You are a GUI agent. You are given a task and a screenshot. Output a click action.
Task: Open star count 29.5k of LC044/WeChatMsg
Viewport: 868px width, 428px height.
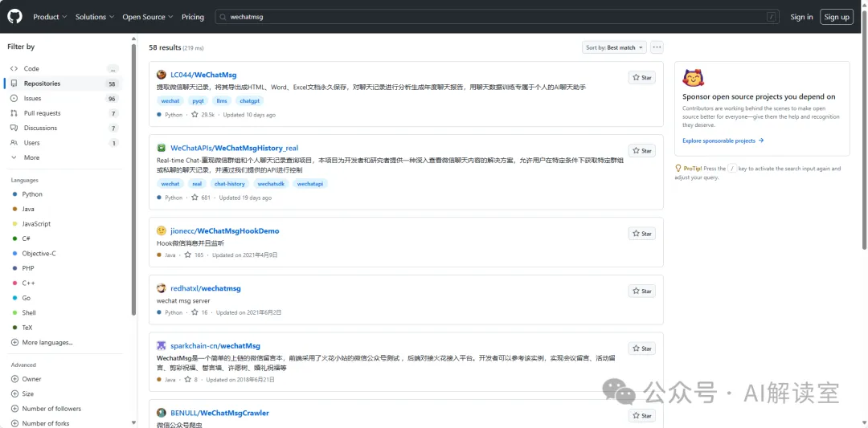[203, 115]
